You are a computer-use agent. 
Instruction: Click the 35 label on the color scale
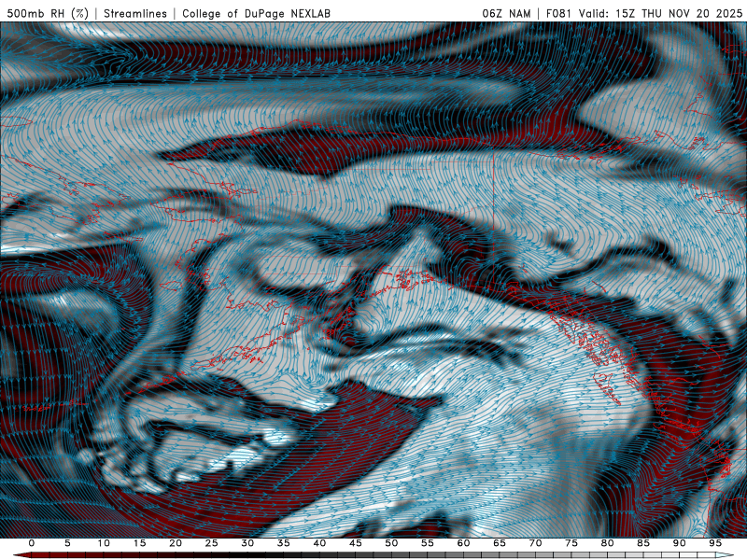coord(284,543)
